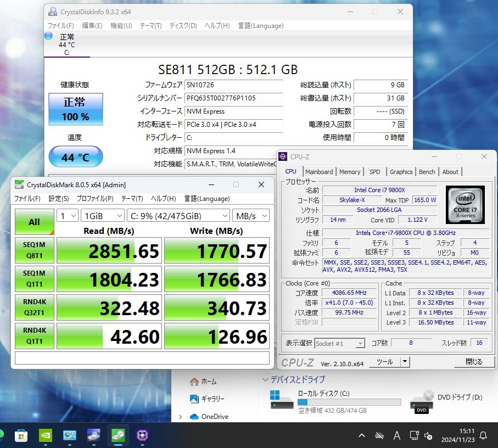Open CrystalDiskMark プロファイル(P) menu
This screenshot has height=448, width=498.
pos(95,199)
